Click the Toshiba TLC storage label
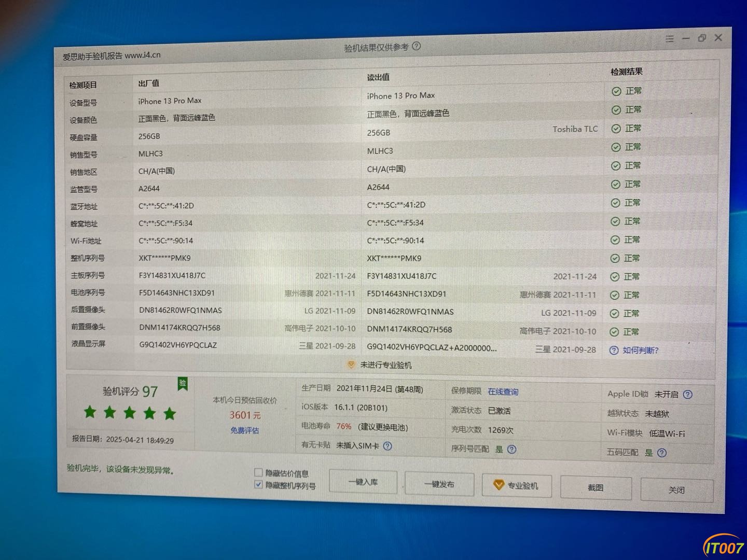This screenshot has width=747, height=560. click(575, 129)
